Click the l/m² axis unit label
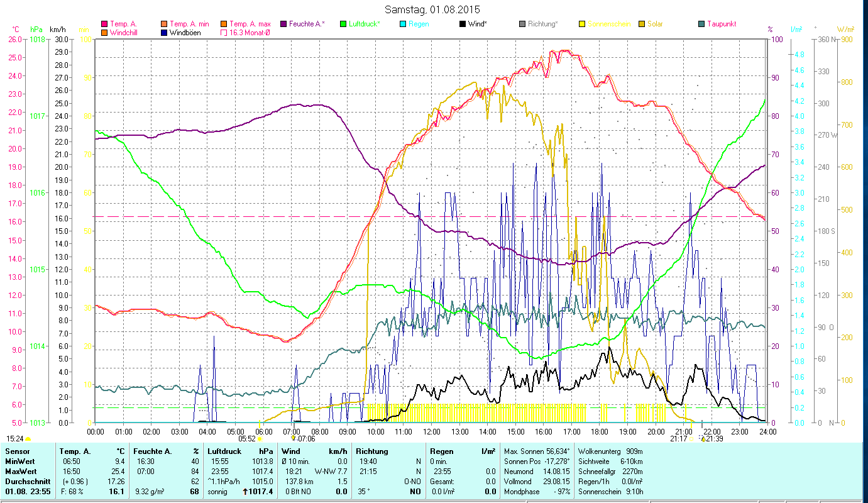Image resolution: width=868 pixels, height=503 pixels. 795,30
